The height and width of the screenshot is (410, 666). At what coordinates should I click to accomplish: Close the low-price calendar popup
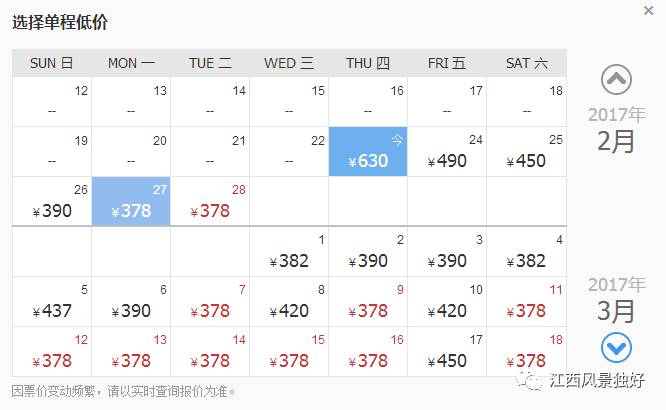click(650, 10)
